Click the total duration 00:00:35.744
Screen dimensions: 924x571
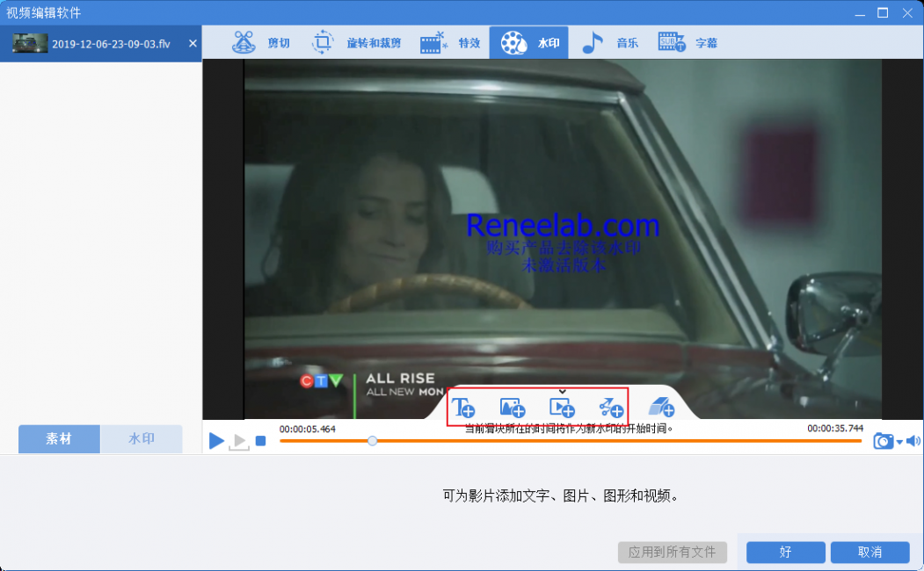pyautogui.click(x=835, y=428)
